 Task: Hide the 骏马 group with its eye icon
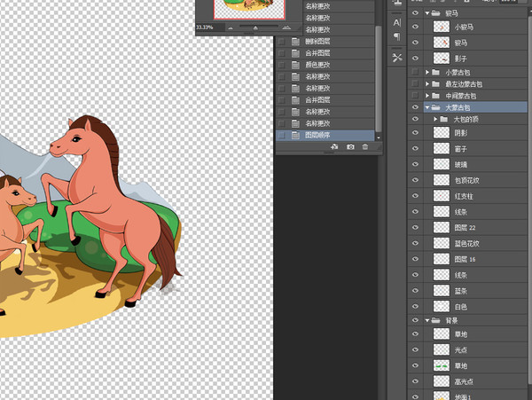(415, 13)
